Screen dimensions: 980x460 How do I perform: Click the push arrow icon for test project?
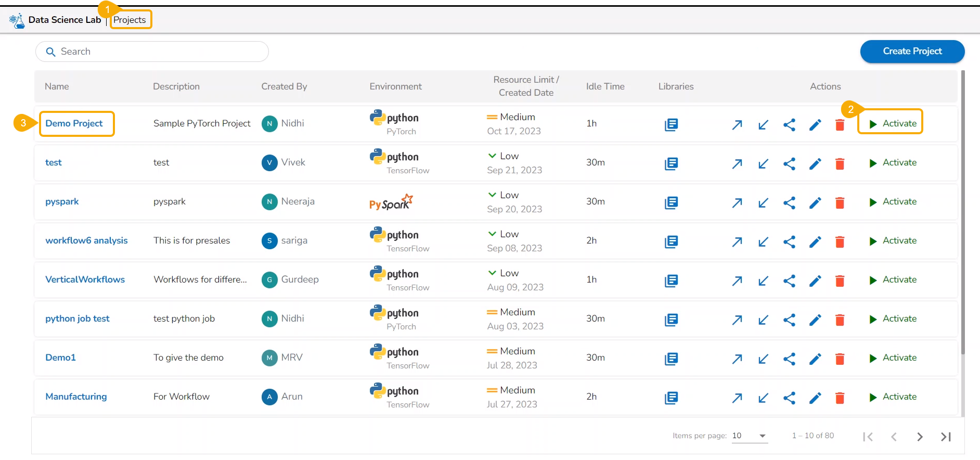(737, 164)
